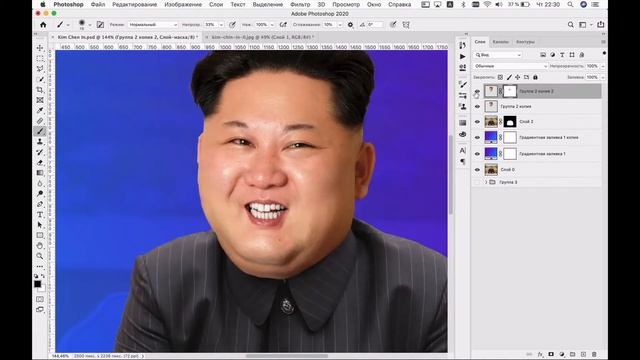This screenshot has height=360, width=640.
Task: Open the Файл menu
Action: (98, 4)
